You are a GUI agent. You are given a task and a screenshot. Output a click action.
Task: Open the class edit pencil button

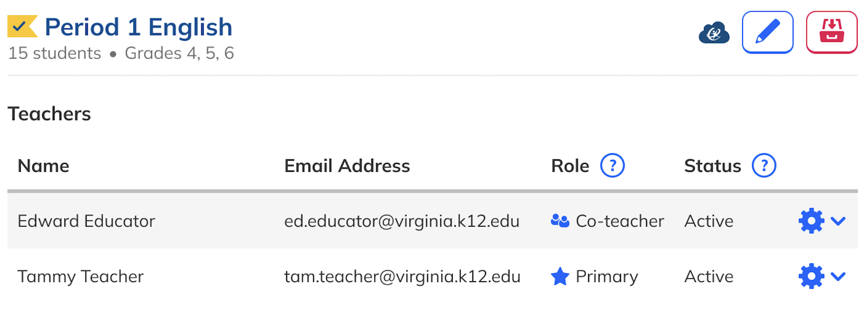point(768,32)
